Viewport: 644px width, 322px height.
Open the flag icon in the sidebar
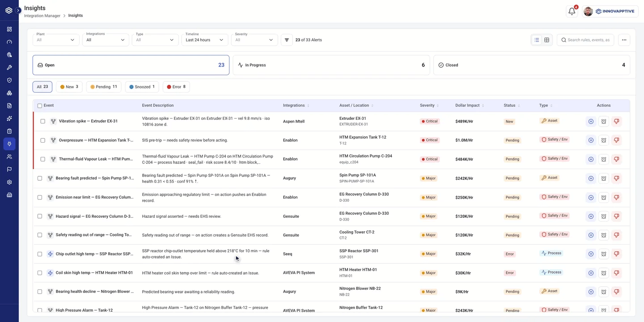tap(9, 169)
